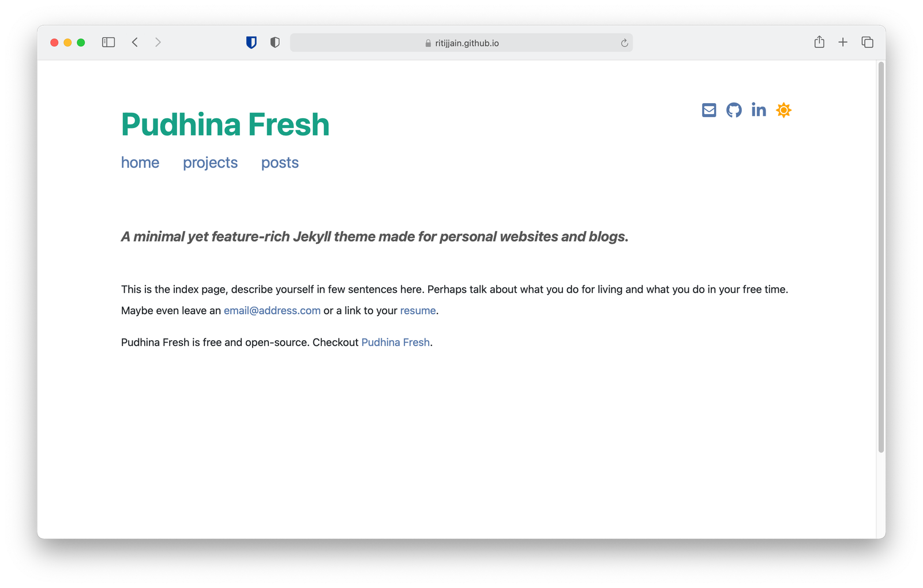Click the address bar showing ritijjain.github.io
The width and height of the screenshot is (923, 588).
tap(461, 43)
